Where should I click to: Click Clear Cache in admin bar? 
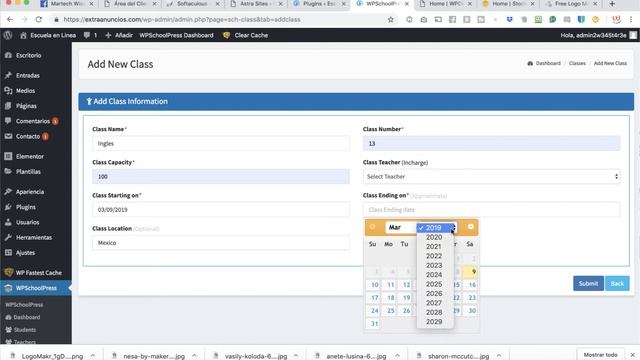246,35
